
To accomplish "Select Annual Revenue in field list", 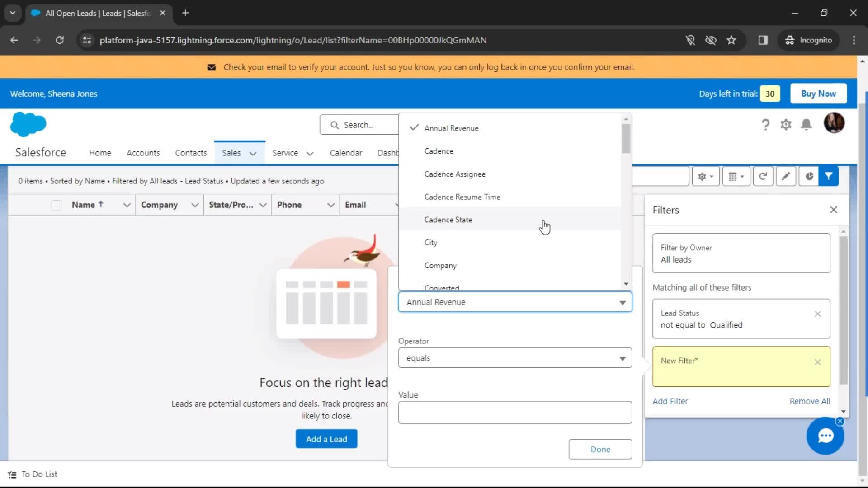I will (510, 128).
